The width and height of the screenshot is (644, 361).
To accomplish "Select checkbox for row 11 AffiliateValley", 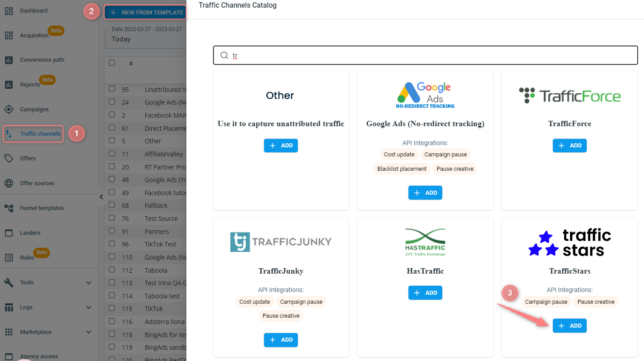I will click(112, 154).
